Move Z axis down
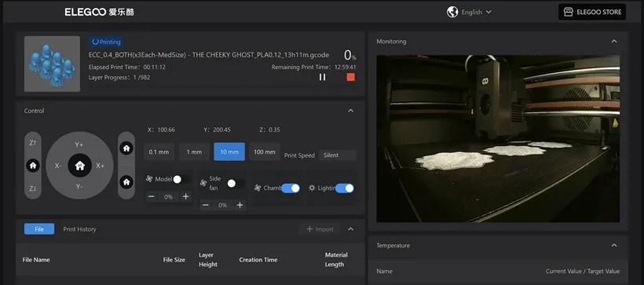This screenshot has height=285, width=644. point(33,188)
